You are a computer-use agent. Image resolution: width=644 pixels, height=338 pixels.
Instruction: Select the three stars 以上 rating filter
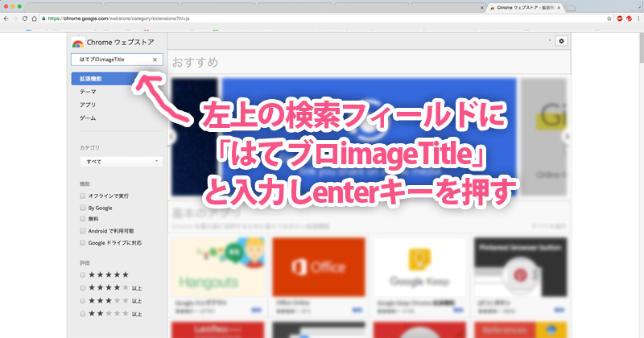tap(83, 301)
